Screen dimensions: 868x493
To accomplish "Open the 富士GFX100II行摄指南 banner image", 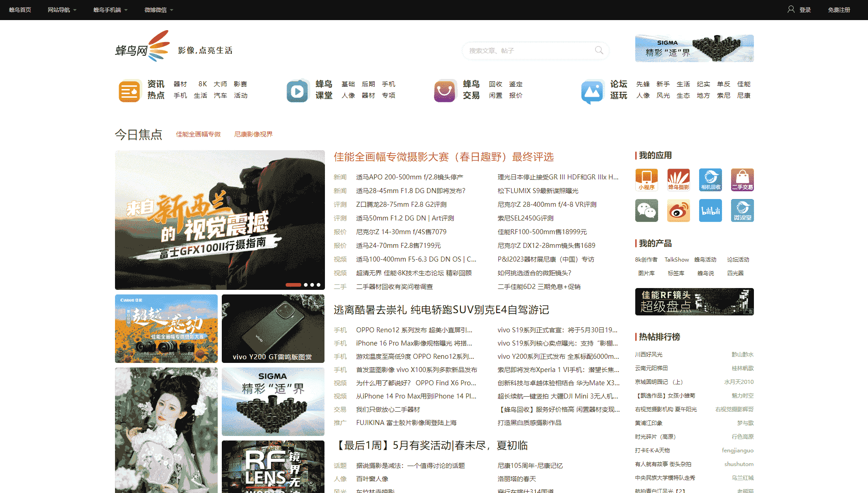I will tap(220, 220).
